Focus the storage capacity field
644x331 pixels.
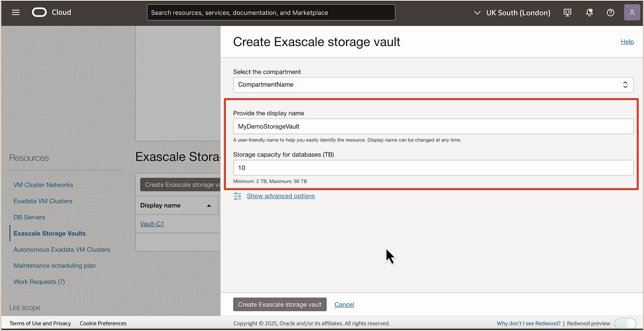point(433,168)
